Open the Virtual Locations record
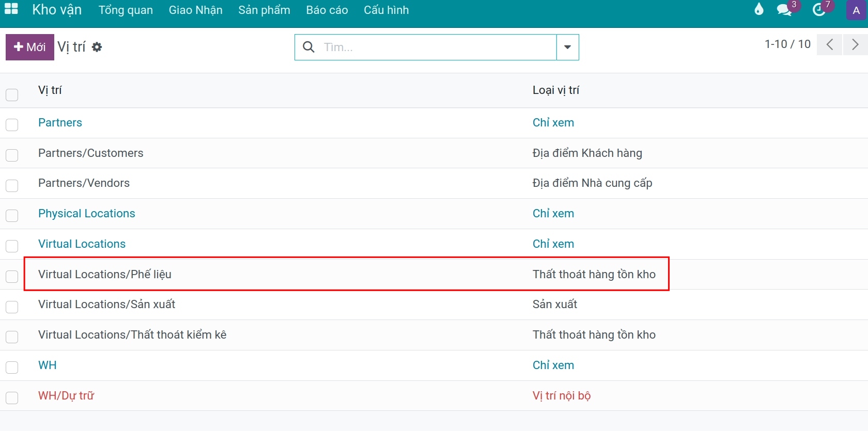This screenshot has height=431, width=868. [82, 244]
